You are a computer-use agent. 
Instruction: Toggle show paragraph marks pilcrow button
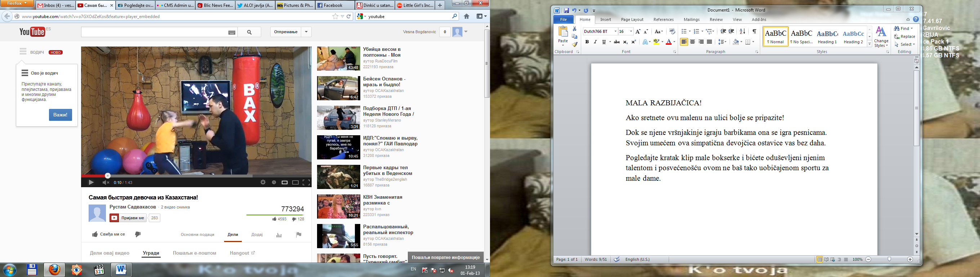point(754,32)
